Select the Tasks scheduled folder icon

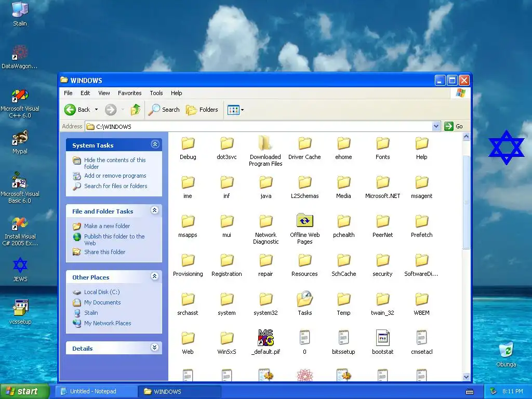tap(304, 299)
